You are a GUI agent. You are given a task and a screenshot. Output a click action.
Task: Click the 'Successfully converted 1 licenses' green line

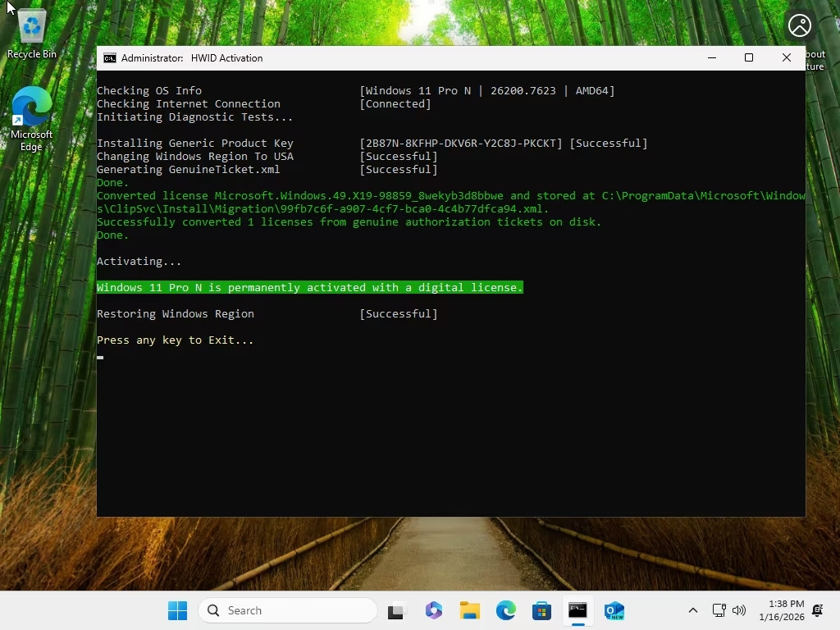pyautogui.click(x=349, y=221)
